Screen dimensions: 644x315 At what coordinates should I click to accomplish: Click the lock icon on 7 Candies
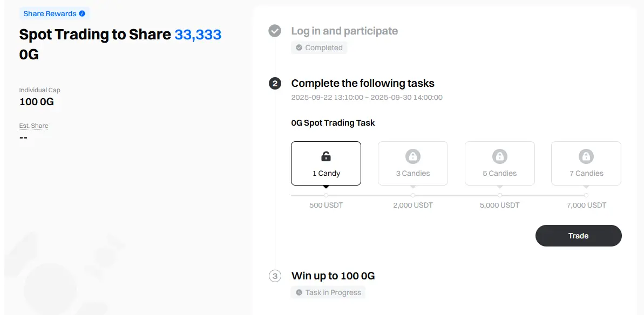pos(586,156)
